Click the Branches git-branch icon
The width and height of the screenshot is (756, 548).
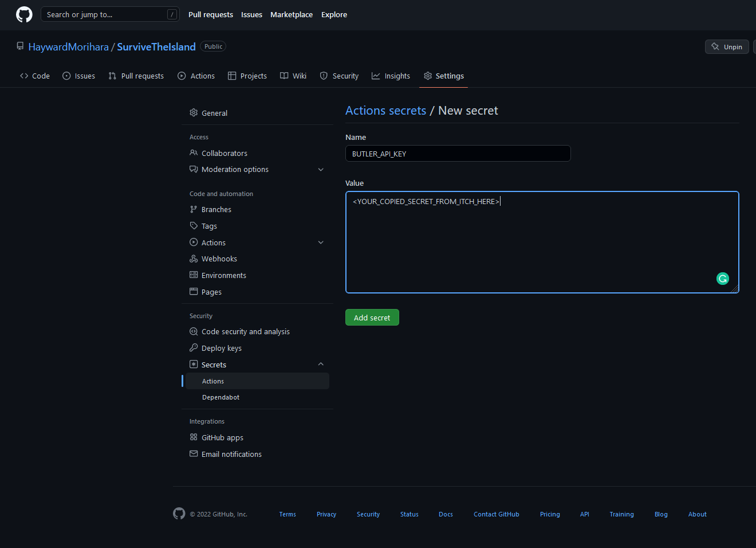pos(194,209)
